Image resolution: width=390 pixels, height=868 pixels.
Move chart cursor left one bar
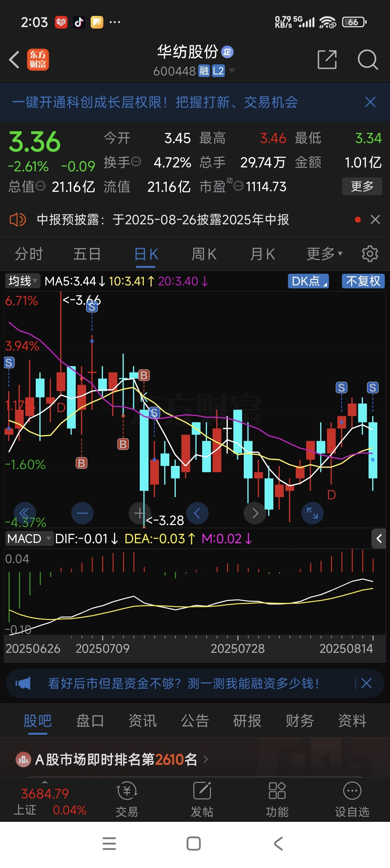coord(197,513)
